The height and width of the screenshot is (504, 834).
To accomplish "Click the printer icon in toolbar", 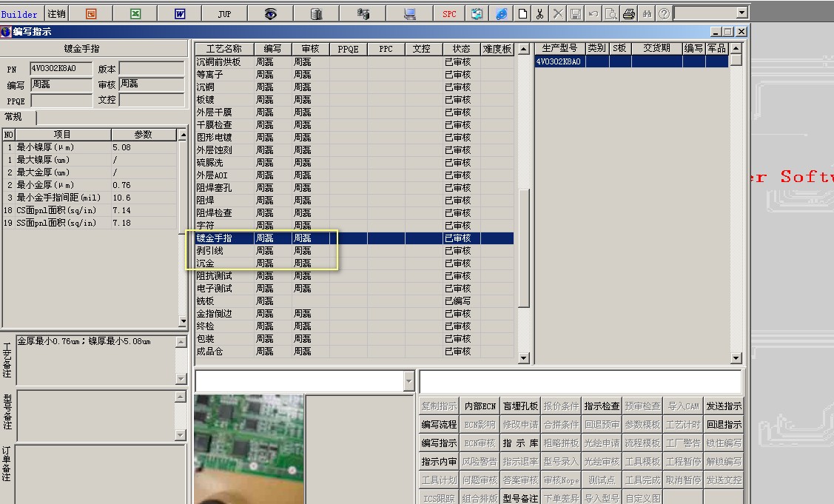I will (629, 14).
